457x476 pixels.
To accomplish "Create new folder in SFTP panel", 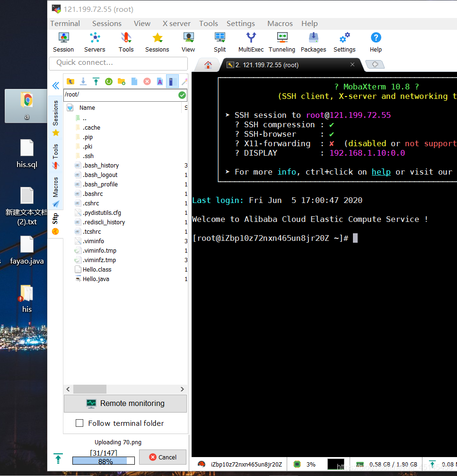I will (122, 81).
